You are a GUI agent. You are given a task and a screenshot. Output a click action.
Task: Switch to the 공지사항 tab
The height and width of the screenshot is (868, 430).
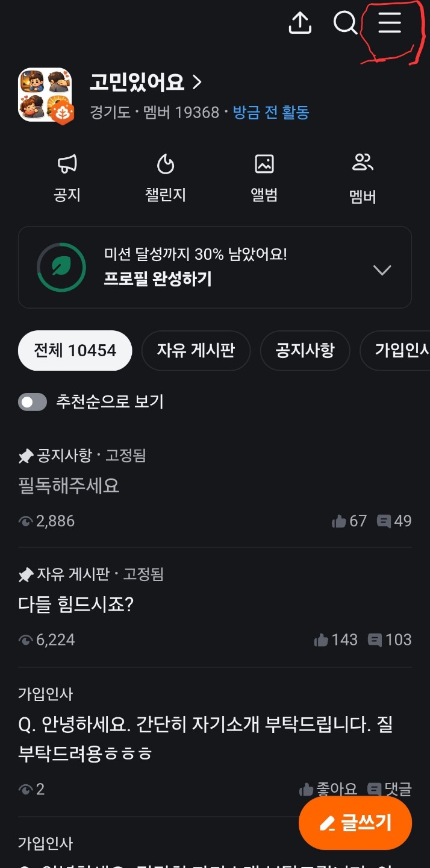tap(305, 350)
